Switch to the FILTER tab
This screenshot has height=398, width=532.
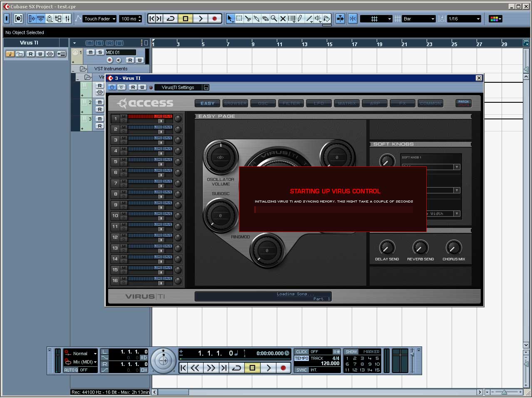point(291,103)
